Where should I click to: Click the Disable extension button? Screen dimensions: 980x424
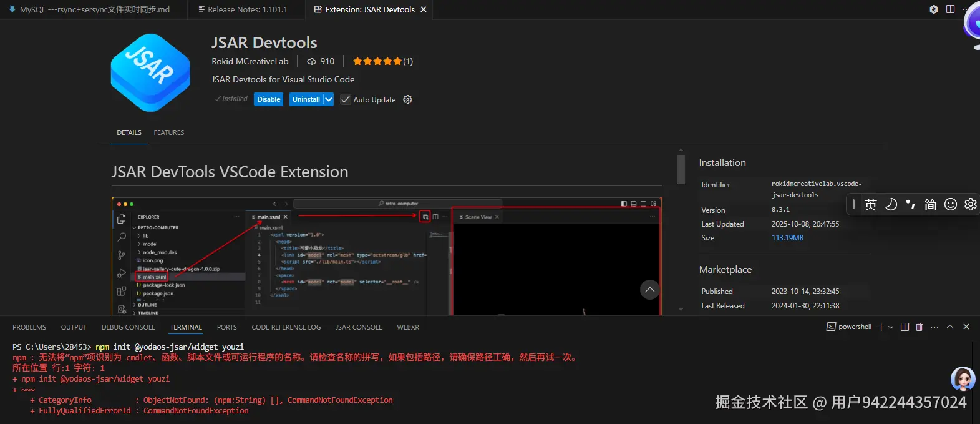pos(268,99)
